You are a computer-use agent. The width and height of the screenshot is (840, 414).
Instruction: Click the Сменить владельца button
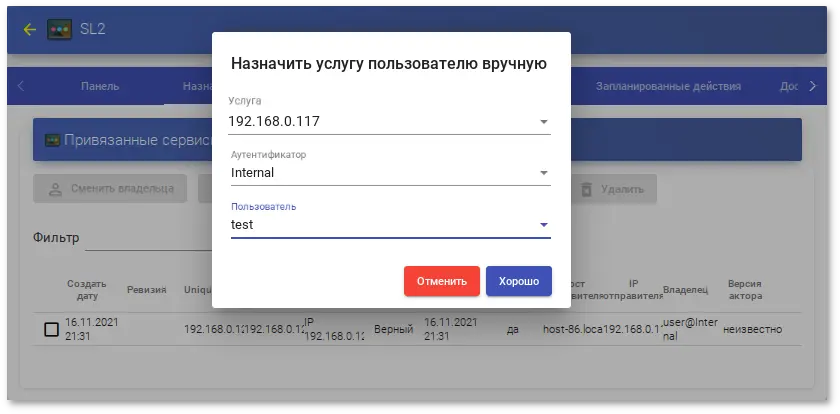click(x=110, y=189)
